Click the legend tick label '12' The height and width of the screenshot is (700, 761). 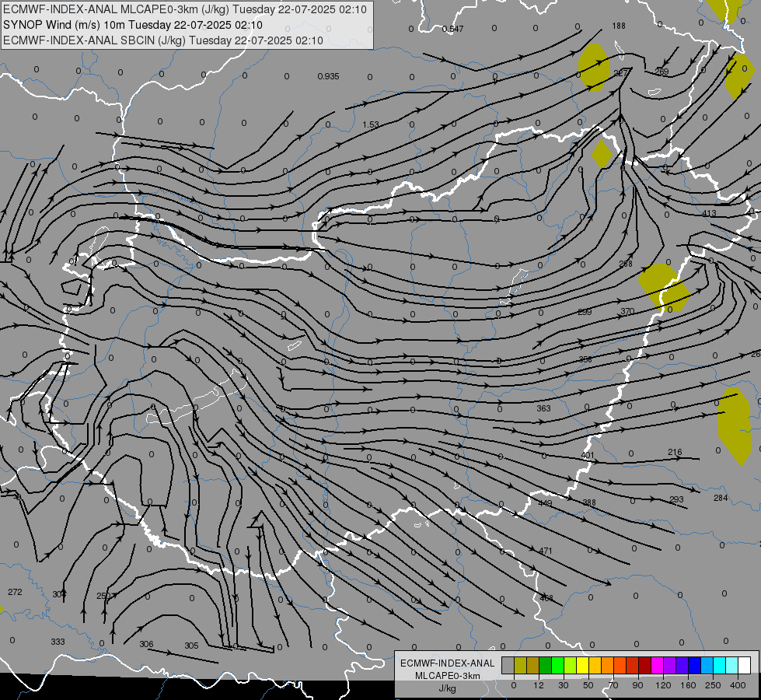pyautogui.click(x=538, y=685)
